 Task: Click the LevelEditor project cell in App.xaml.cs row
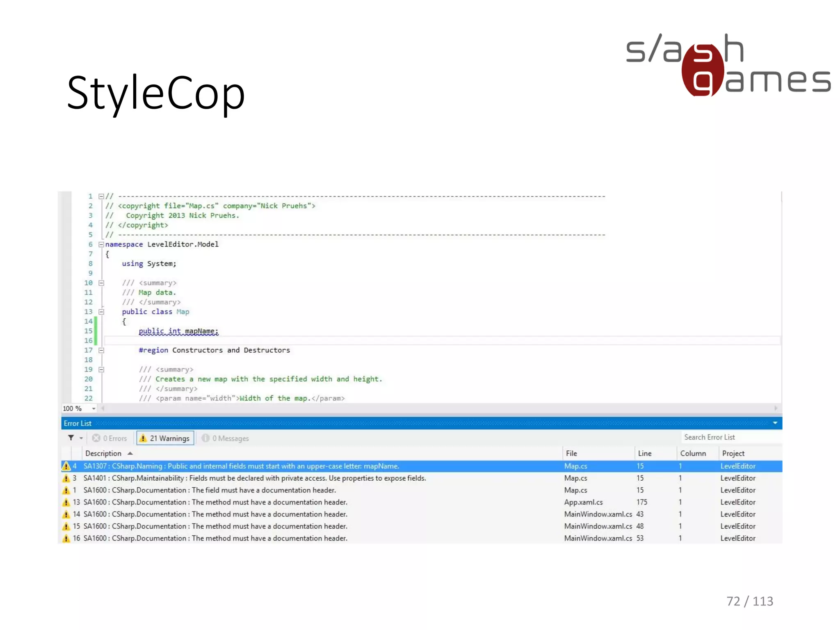737,502
